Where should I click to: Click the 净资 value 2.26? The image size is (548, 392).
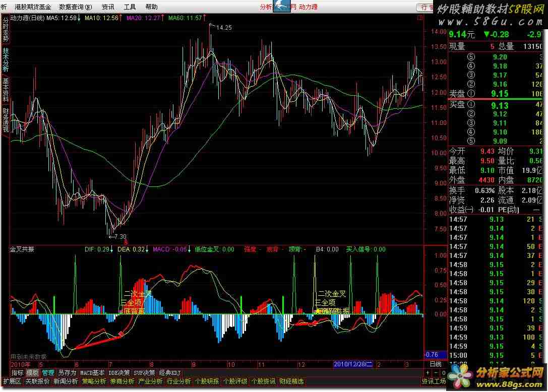(487, 200)
